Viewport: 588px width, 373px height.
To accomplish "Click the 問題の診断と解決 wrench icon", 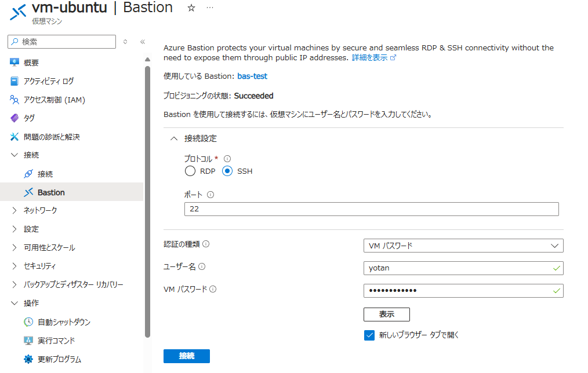I will tap(14, 137).
